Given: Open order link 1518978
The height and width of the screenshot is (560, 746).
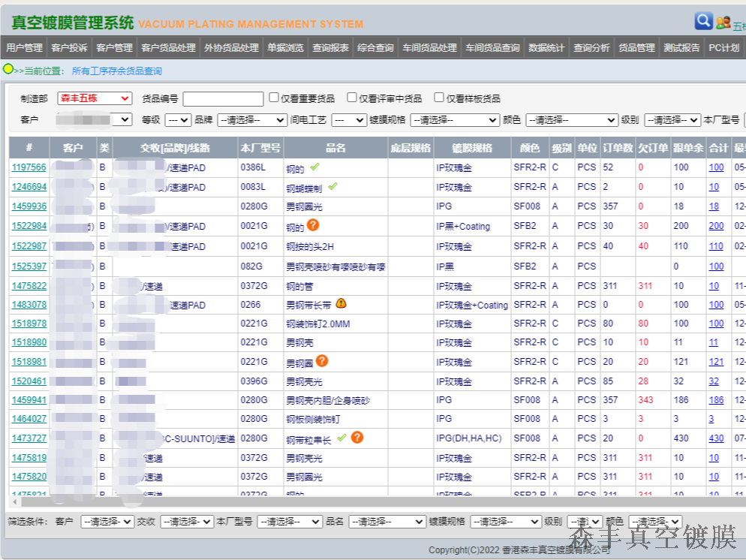Looking at the screenshot, I should 29,323.
